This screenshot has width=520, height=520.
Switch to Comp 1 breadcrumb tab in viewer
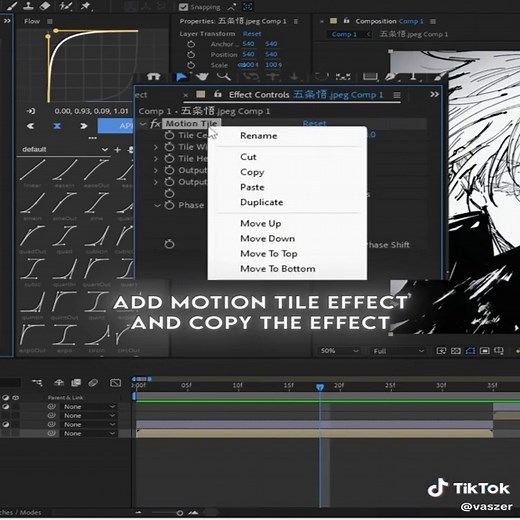[x=344, y=34]
